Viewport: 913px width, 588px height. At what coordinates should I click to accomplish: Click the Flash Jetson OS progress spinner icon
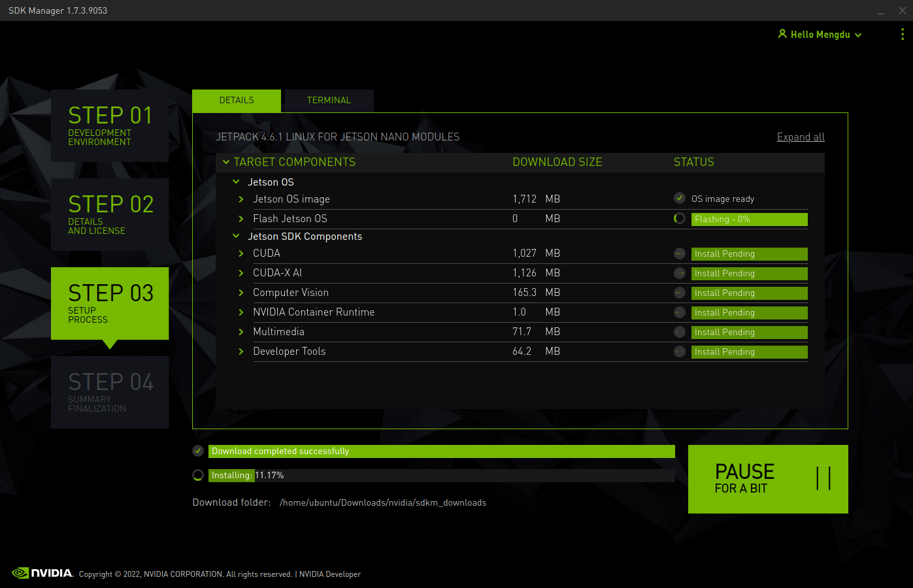(x=679, y=218)
